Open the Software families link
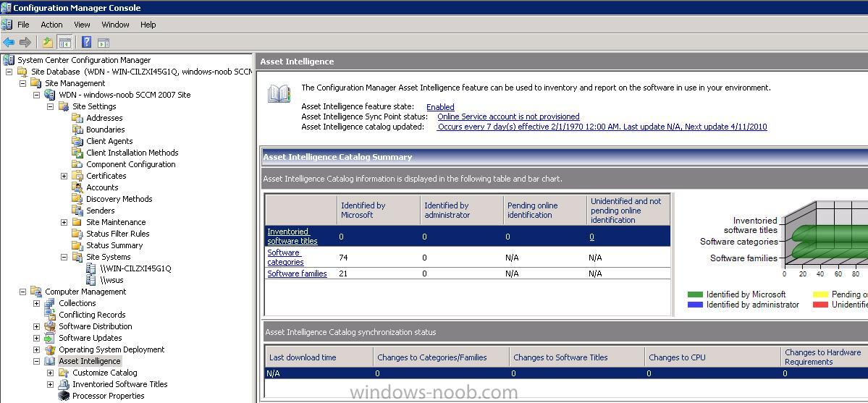Screen dimensions: 868x403 coord(298,273)
